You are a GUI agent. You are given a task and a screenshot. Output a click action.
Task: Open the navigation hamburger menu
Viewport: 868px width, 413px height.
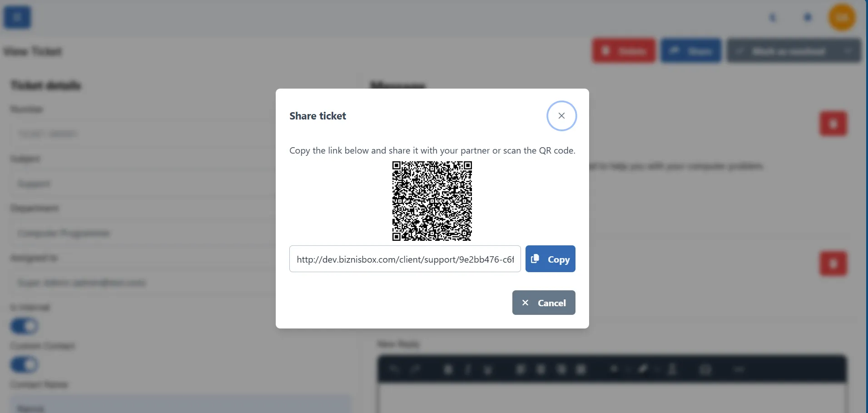[17, 17]
